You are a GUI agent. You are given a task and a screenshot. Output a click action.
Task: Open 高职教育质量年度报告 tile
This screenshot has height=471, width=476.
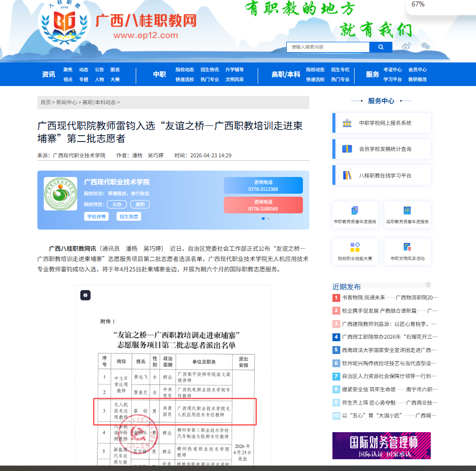[407, 215]
